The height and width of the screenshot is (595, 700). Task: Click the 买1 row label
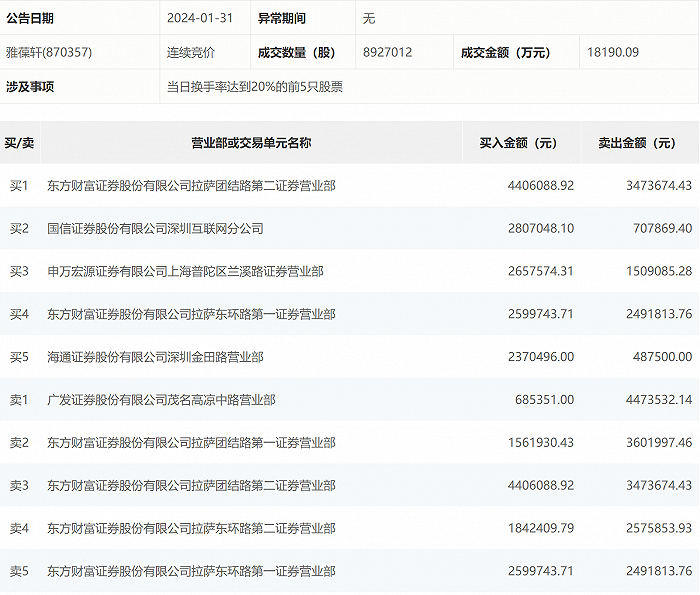coord(19,185)
